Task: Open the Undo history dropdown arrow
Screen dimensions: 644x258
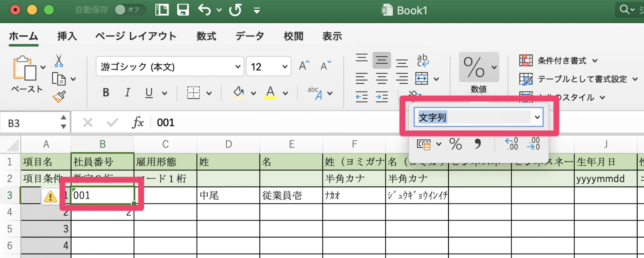Action: coord(219,10)
